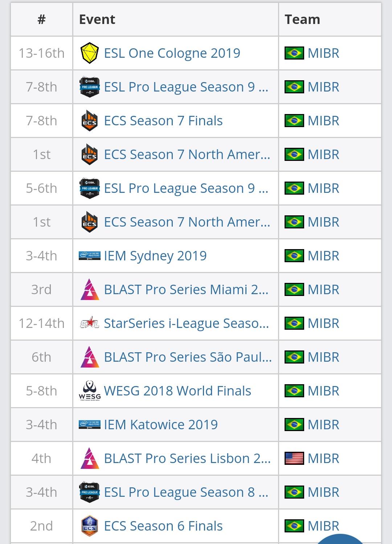Click the ESL Pro League Season 8 logo
The height and width of the screenshot is (544, 392).
pyautogui.click(x=89, y=492)
